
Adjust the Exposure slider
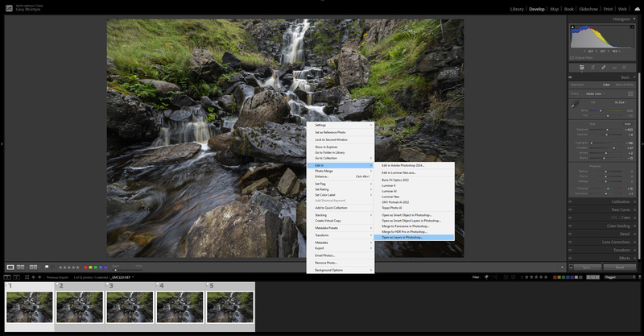click(x=607, y=129)
